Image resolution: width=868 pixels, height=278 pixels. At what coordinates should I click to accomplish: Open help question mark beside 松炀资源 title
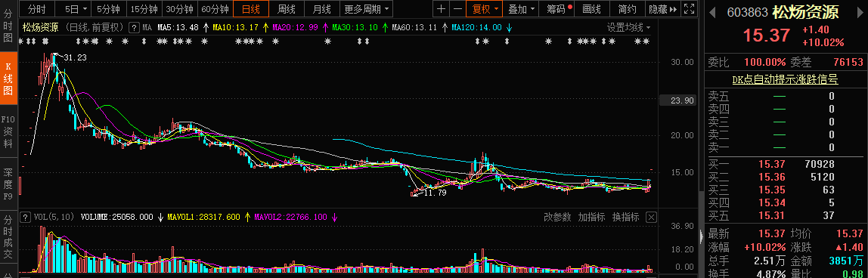pos(134,27)
